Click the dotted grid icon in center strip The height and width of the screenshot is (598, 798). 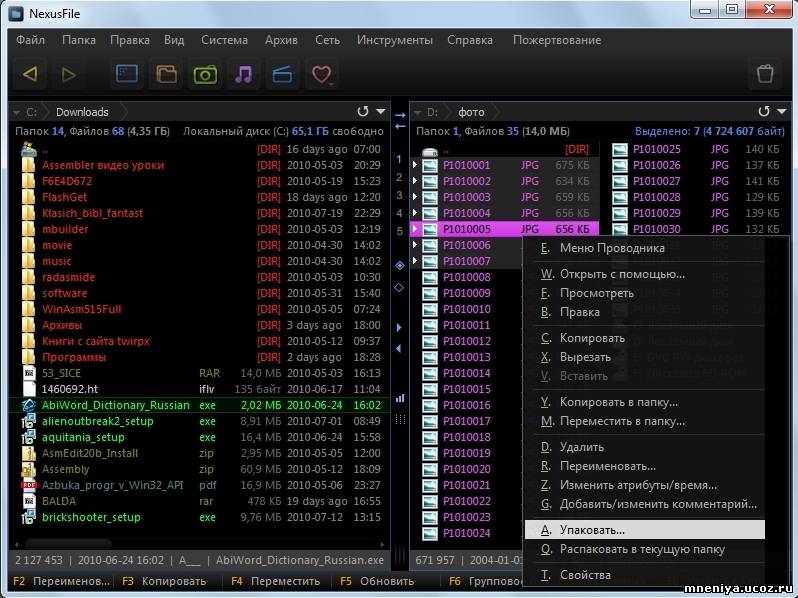tap(400, 419)
